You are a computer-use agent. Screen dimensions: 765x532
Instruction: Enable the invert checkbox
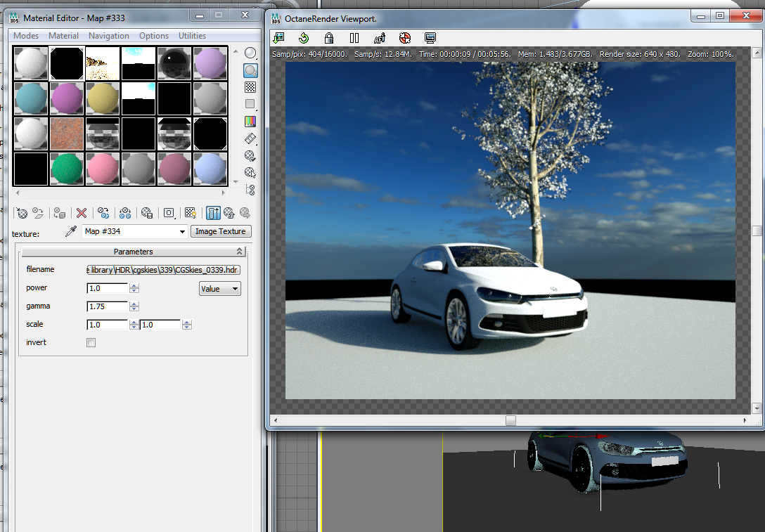tap(91, 342)
